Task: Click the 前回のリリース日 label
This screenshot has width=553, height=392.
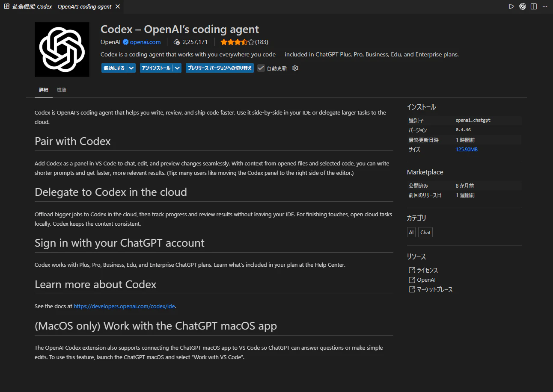Action: [x=425, y=195]
